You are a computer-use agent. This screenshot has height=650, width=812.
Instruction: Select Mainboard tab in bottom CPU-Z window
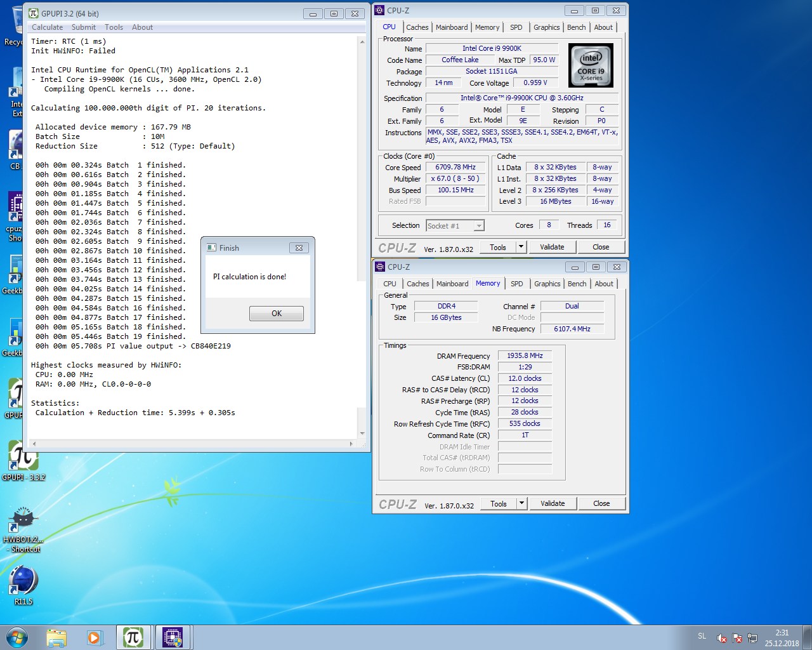coord(452,284)
